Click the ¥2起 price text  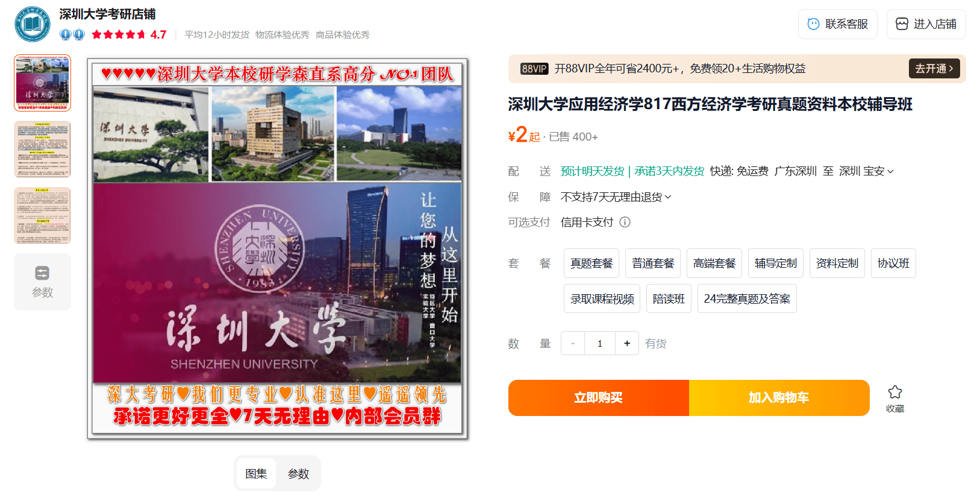pyautogui.click(x=524, y=135)
